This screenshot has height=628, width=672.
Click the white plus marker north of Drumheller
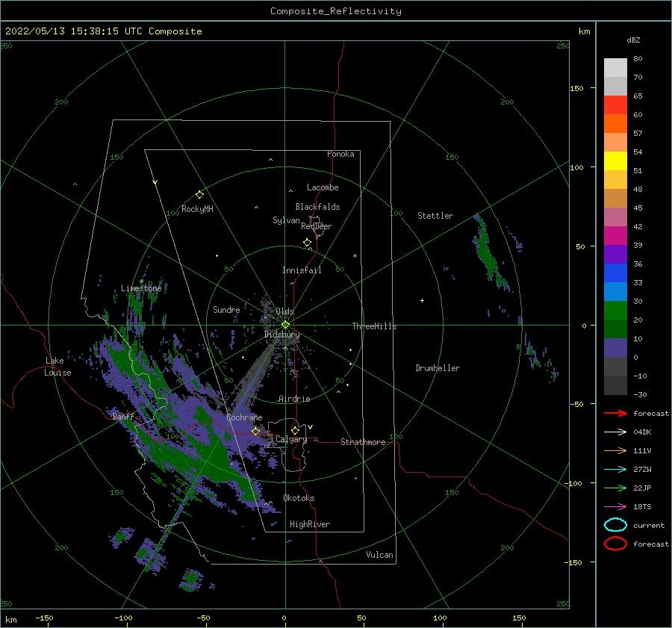click(x=422, y=300)
